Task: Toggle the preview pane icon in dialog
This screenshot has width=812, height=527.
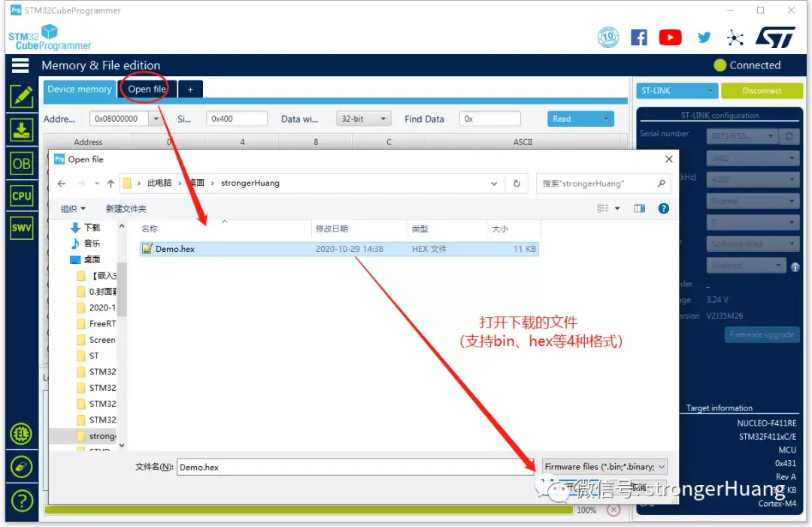Action: 640,208
